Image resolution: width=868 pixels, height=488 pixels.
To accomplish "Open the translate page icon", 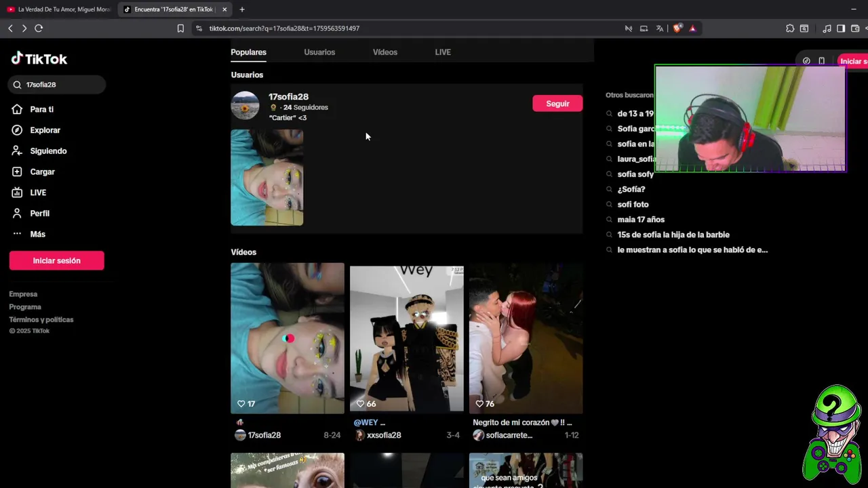I will pyautogui.click(x=659, y=28).
